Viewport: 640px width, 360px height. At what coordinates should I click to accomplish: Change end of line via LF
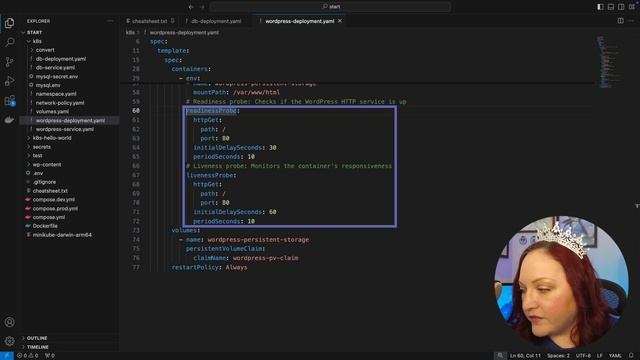tap(600, 356)
